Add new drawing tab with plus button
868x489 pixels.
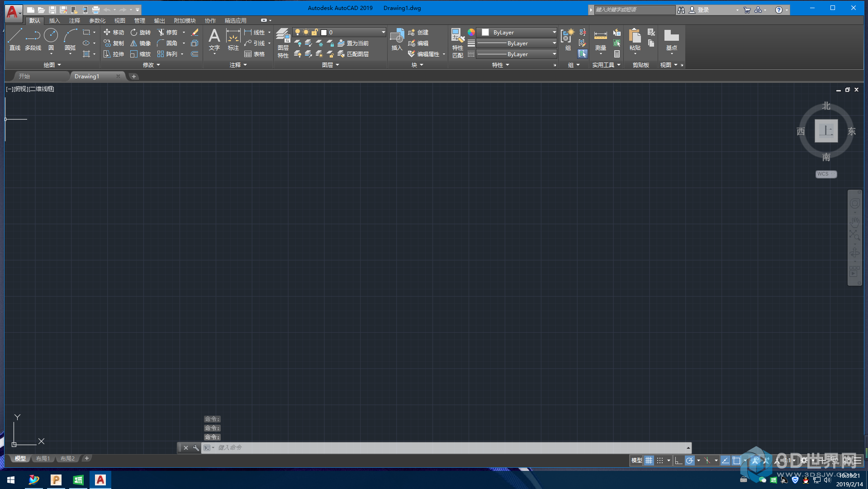(133, 77)
